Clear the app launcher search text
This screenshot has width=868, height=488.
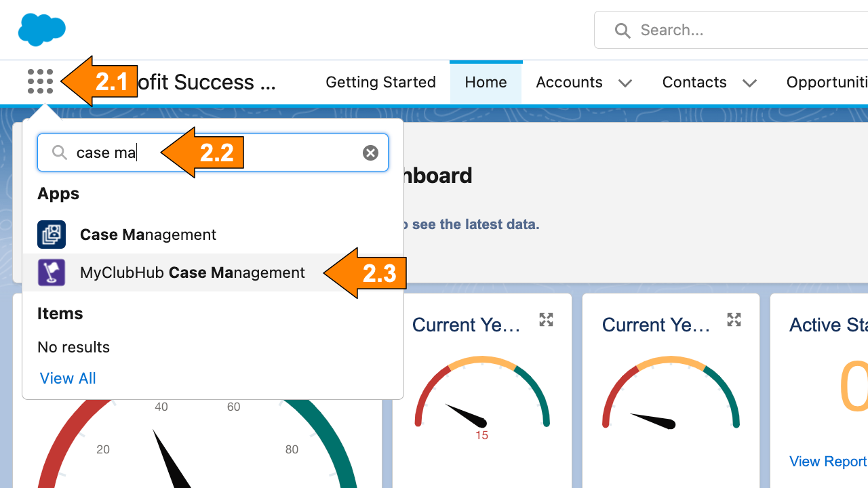(370, 153)
